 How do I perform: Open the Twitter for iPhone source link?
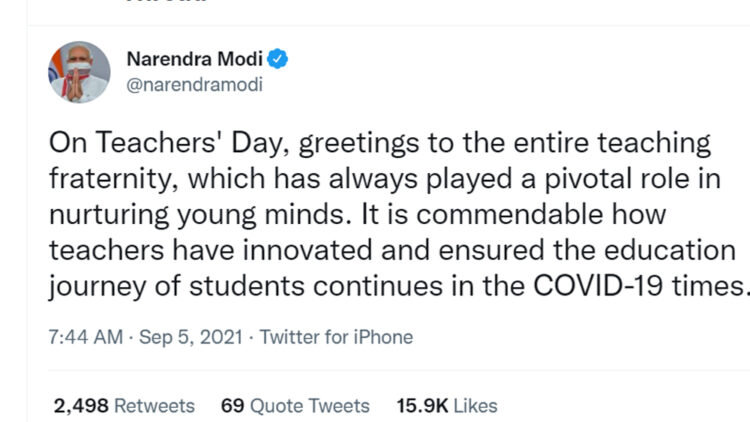coord(336,337)
